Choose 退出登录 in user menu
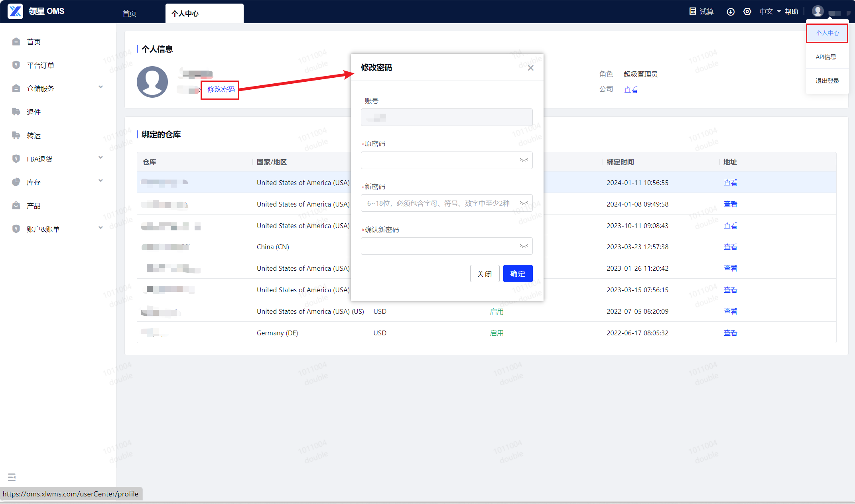The height and width of the screenshot is (504, 855). point(827,81)
